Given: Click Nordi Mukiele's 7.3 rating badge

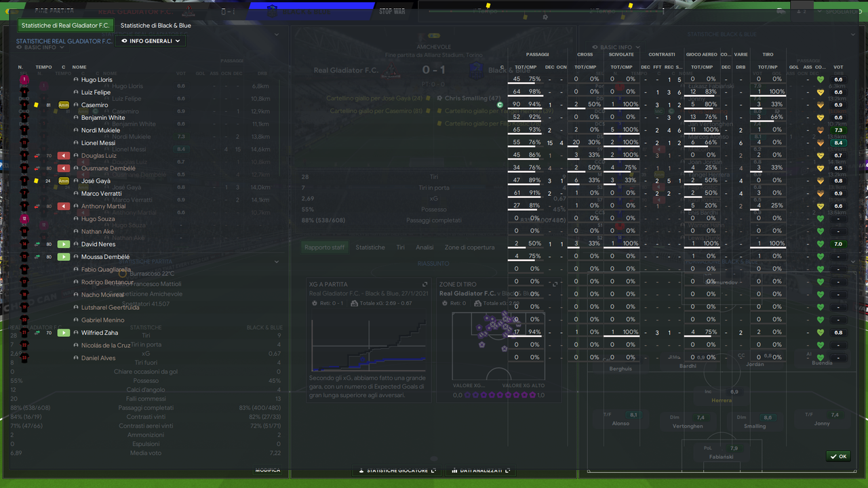Looking at the screenshot, I should point(838,130).
